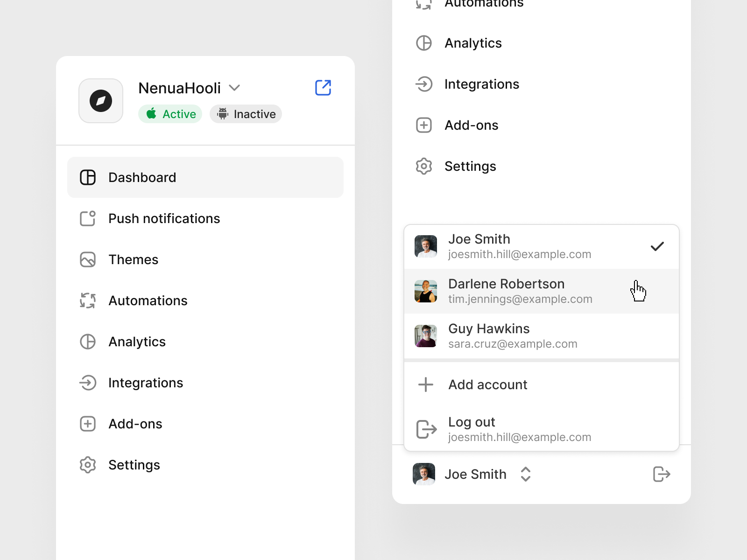Screen dimensions: 747x560
Task: Click Add account
Action: click(x=487, y=385)
